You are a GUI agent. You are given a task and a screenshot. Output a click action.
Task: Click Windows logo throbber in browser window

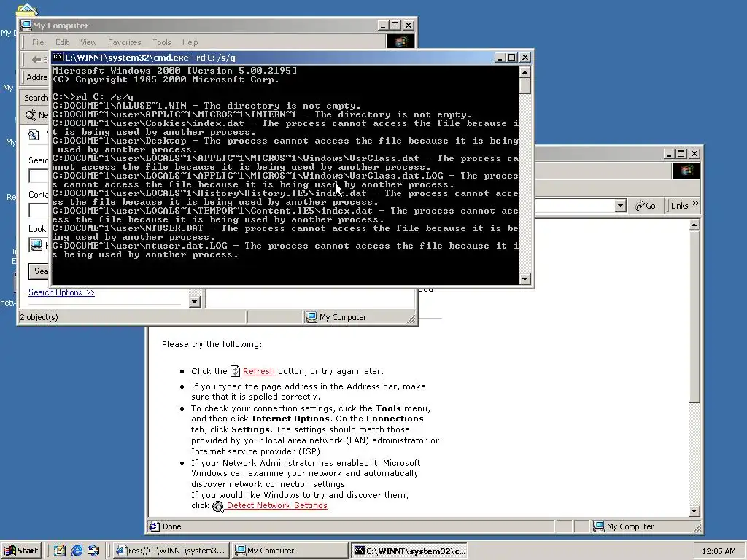click(686, 171)
